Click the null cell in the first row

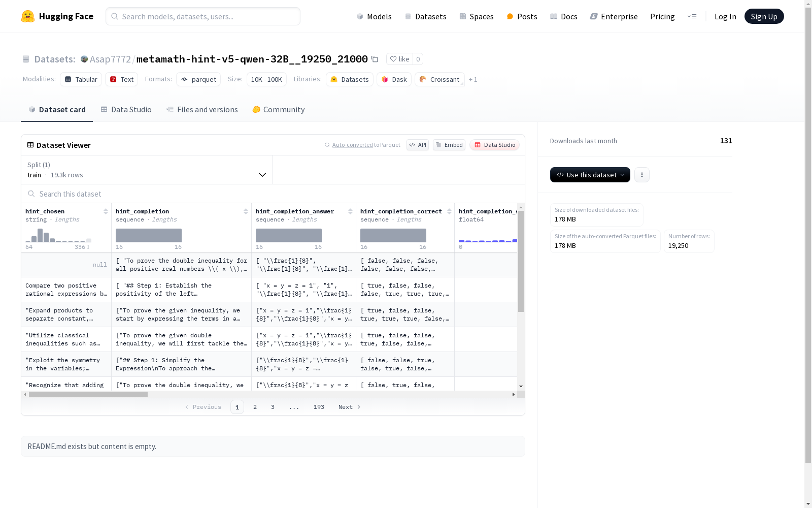66,265
